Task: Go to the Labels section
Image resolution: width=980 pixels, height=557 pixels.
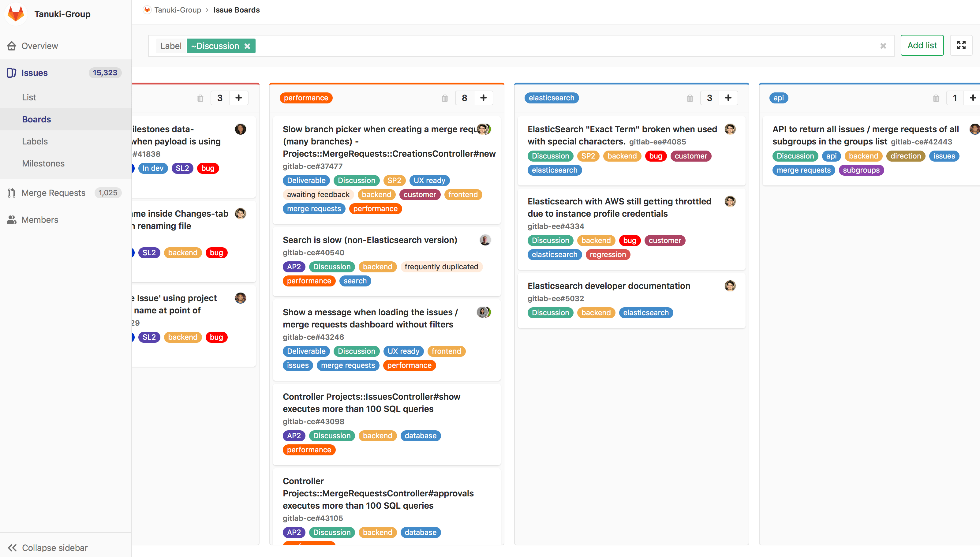Action: click(x=34, y=141)
